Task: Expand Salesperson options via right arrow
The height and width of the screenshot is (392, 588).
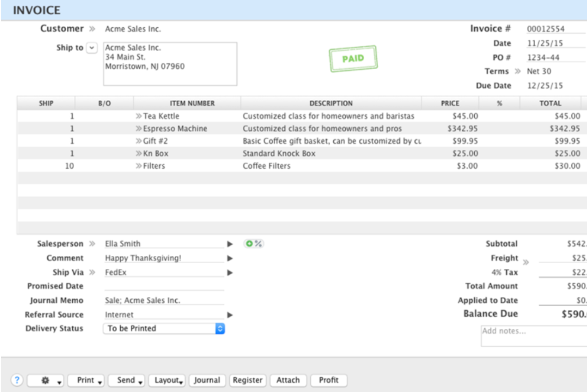Action: 229,245
